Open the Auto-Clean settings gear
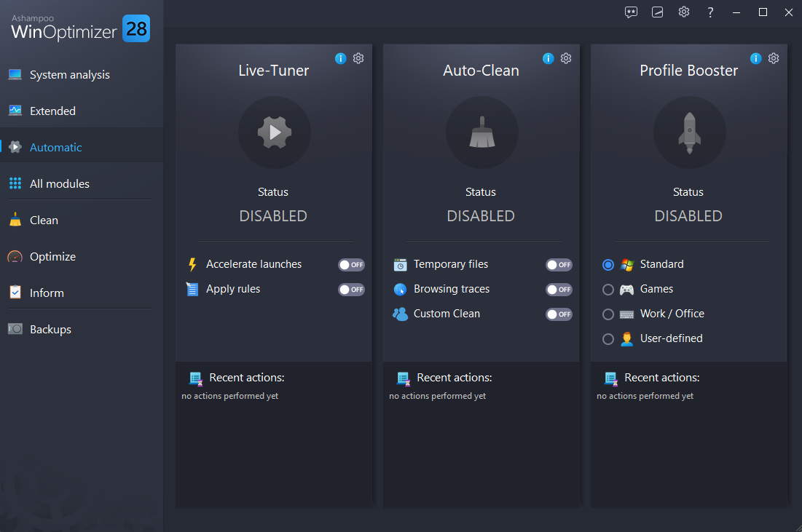Viewport: 802px width, 532px height. (566, 58)
